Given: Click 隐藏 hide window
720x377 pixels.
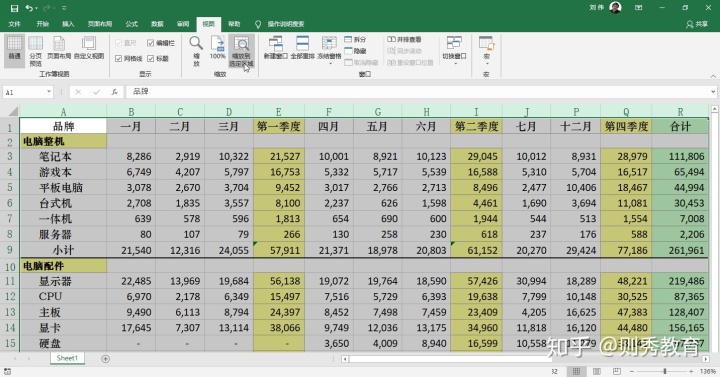Looking at the screenshot, I should [x=355, y=51].
